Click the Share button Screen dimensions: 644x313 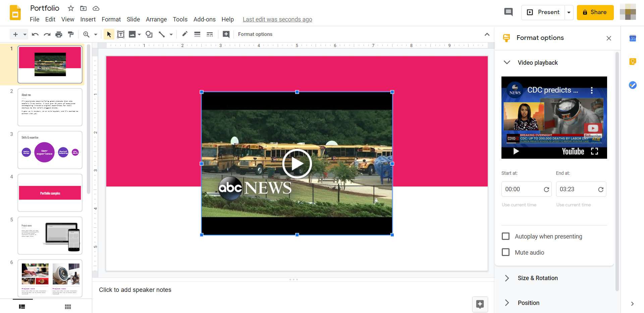coord(595,12)
